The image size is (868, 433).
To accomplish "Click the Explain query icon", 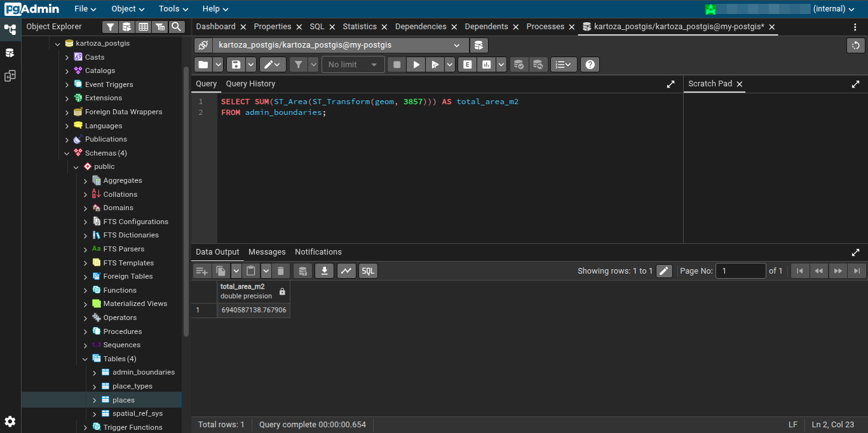I will (x=468, y=65).
